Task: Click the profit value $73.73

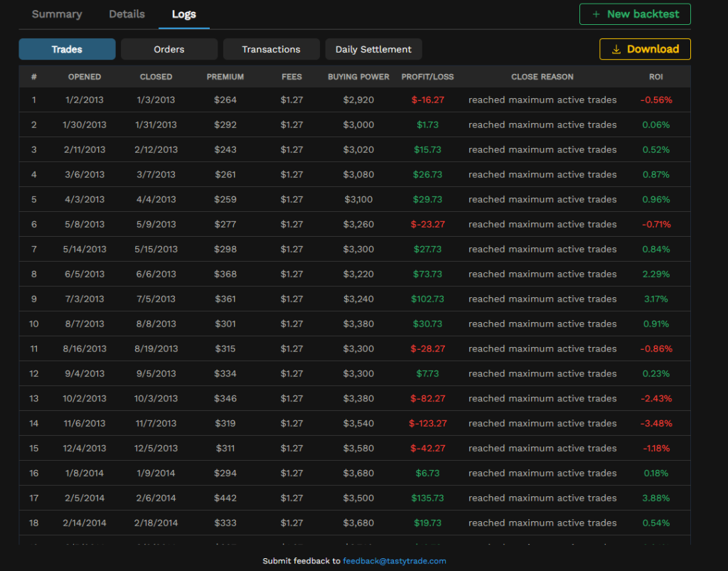Action: tap(427, 274)
